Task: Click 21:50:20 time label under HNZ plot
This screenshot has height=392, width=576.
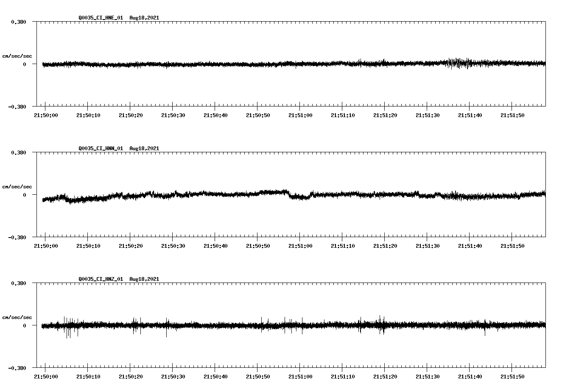Action: (131, 377)
